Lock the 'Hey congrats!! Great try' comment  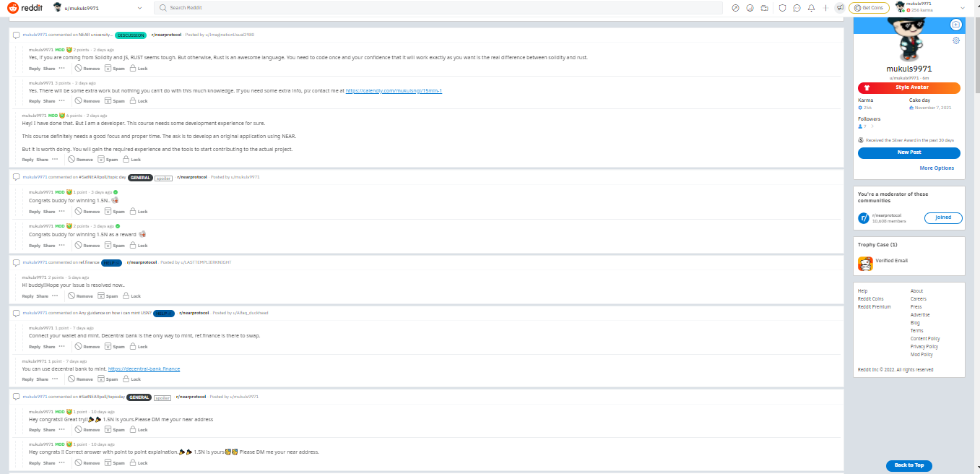point(138,430)
